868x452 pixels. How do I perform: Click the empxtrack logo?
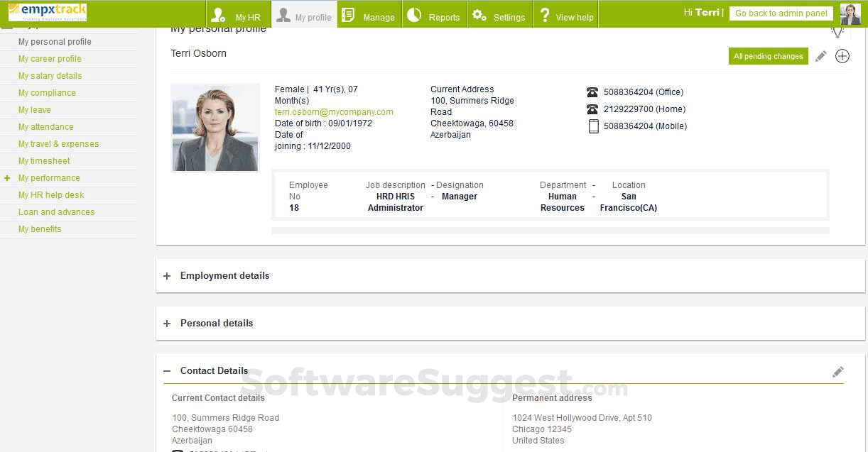pyautogui.click(x=48, y=13)
